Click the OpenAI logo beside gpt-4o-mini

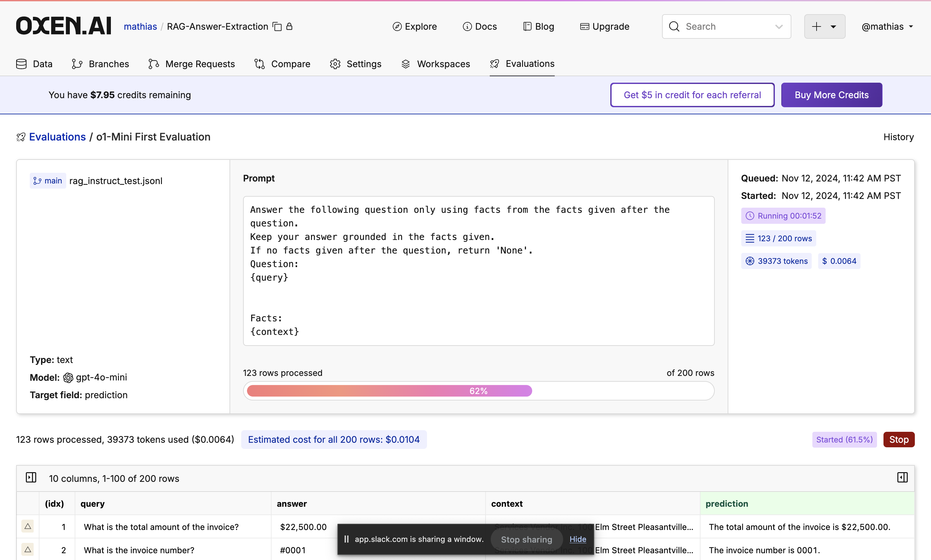[x=69, y=377]
